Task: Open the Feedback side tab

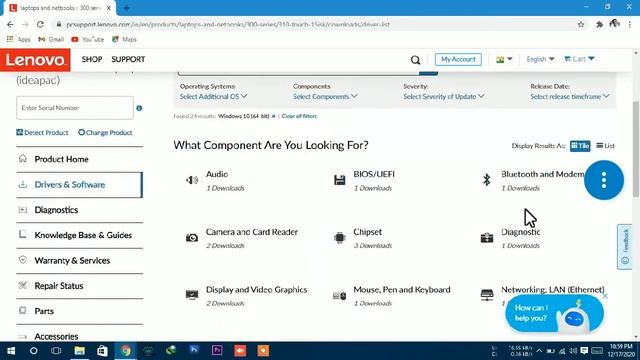Action: (624, 247)
